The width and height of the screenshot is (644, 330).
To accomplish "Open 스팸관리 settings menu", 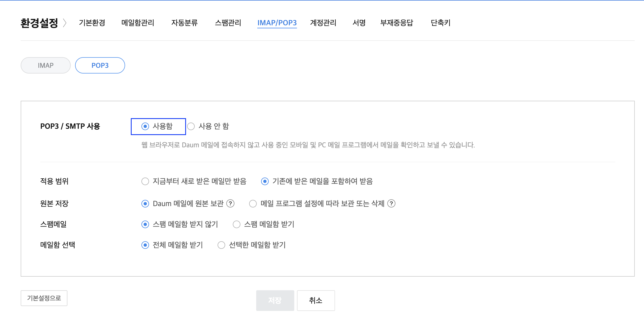I will (228, 23).
